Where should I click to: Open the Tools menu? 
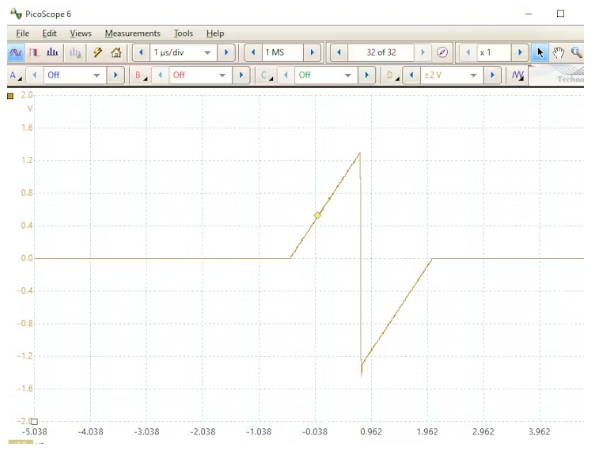point(182,33)
